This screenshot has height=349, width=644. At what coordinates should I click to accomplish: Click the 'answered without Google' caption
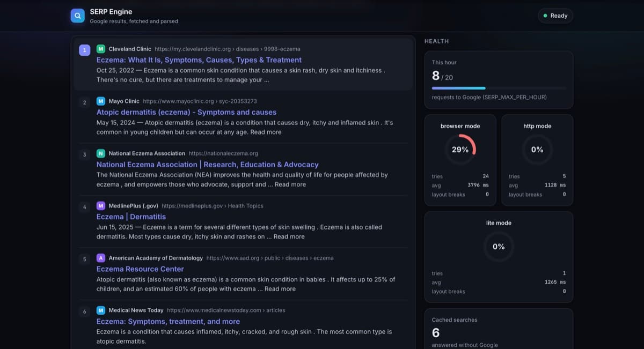click(465, 345)
